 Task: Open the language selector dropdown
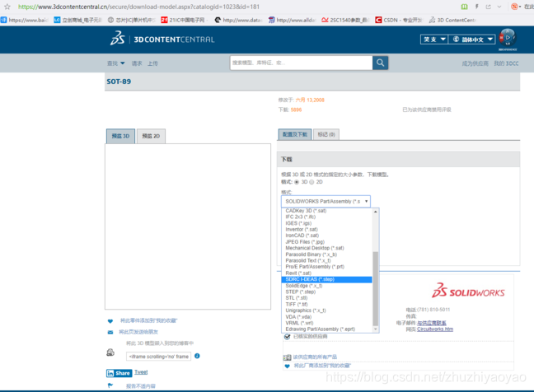pyautogui.click(x=471, y=40)
